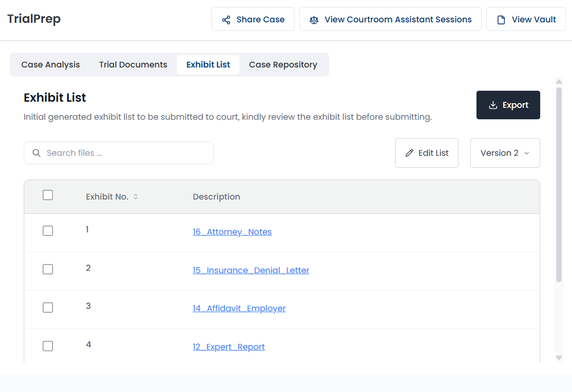Go to Case Repository tab
This screenshot has height=392, width=572.
[283, 65]
